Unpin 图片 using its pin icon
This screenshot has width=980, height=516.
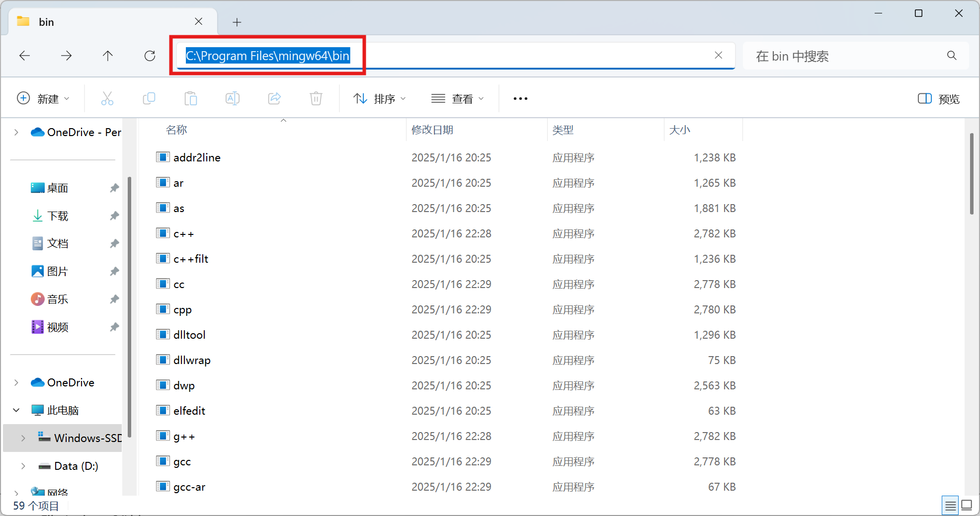tap(114, 271)
